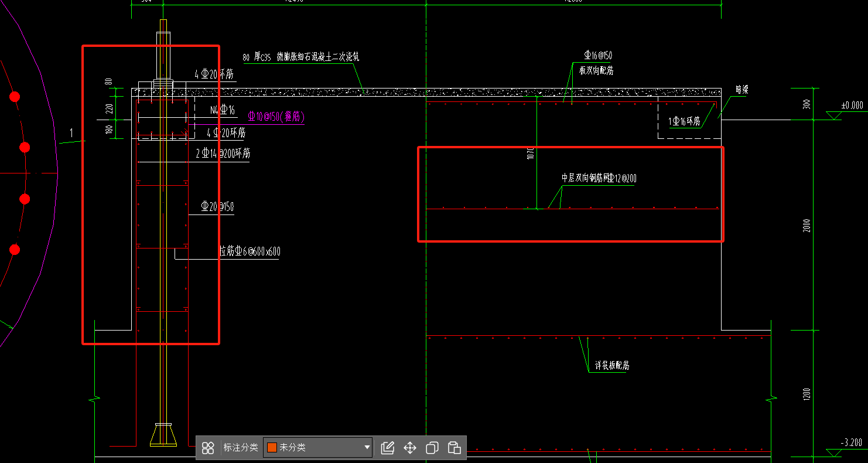Viewport: 868px width, 463px height.
Task: Click the 板双向配筋 annotation text
Action: pos(596,71)
